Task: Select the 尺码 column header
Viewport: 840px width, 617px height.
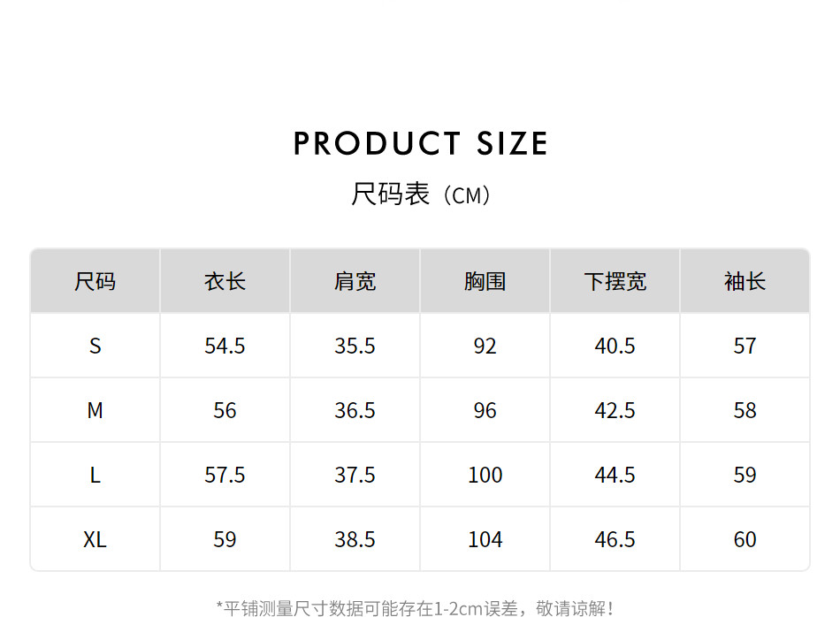Action: tap(95, 282)
